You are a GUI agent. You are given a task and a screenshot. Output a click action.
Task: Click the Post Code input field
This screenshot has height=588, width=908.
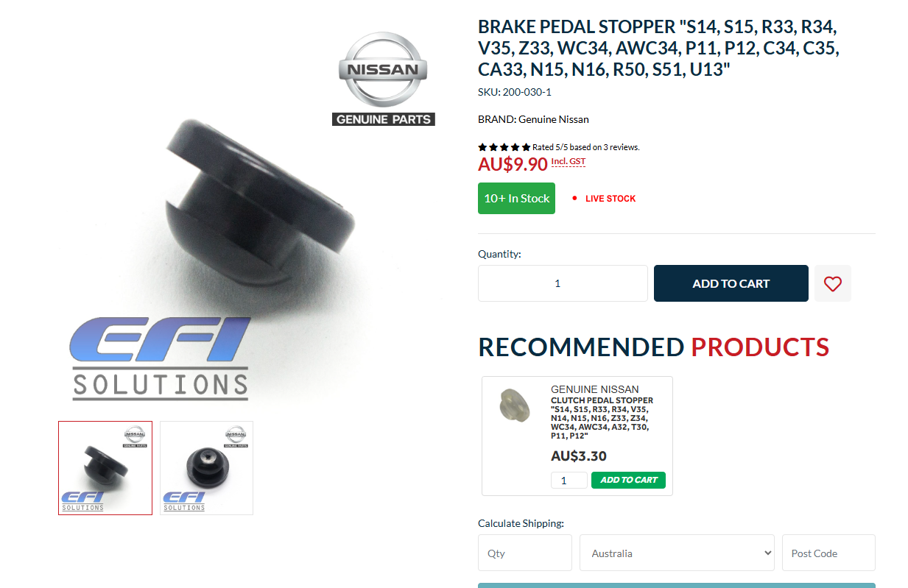828,553
